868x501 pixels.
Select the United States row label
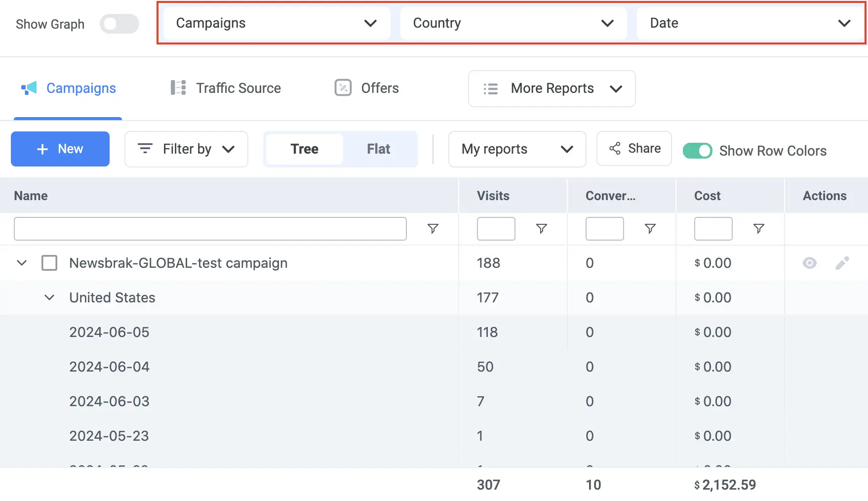[x=112, y=297]
